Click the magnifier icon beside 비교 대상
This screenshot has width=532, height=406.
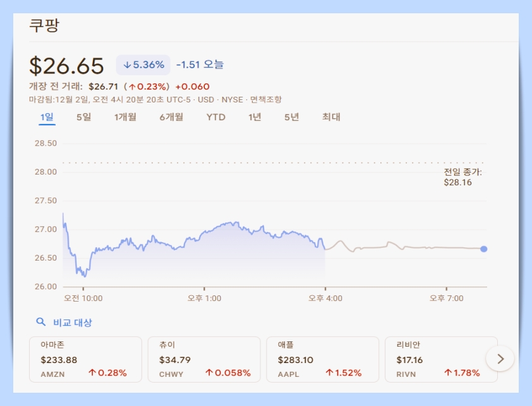point(40,322)
